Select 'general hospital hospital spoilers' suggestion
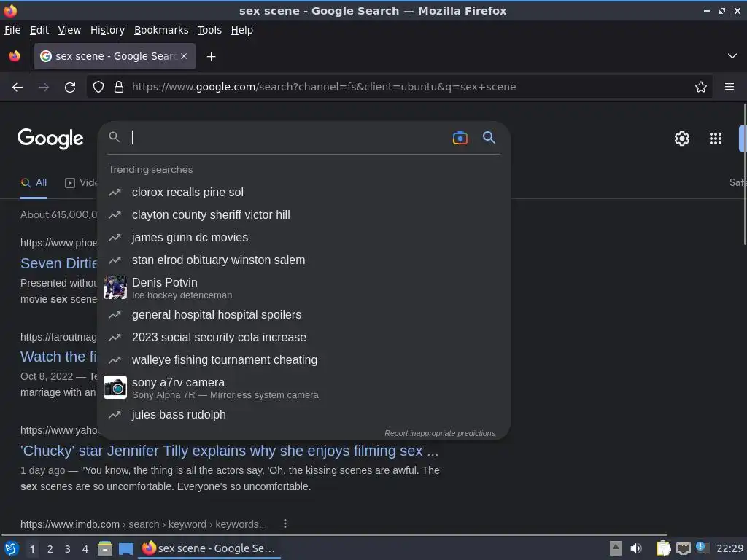This screenshot has width=747, height=560. (x=303, y=315)
